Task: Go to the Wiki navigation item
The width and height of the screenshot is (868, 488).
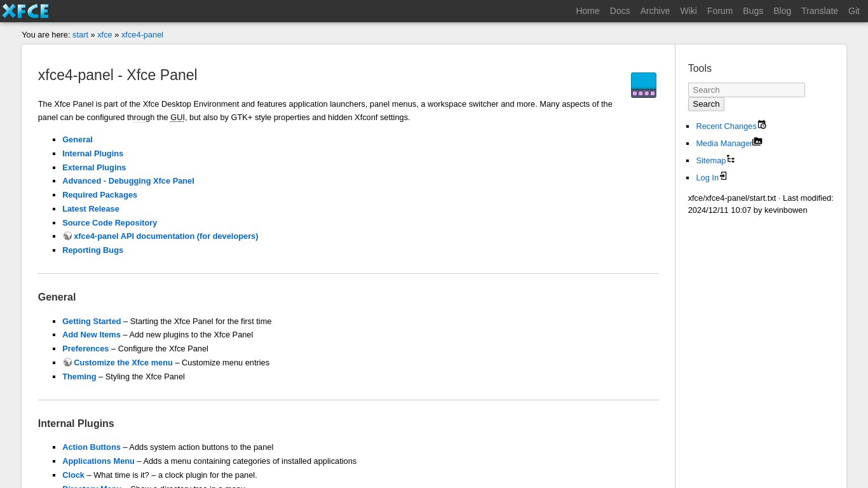Action: (688, 11)
